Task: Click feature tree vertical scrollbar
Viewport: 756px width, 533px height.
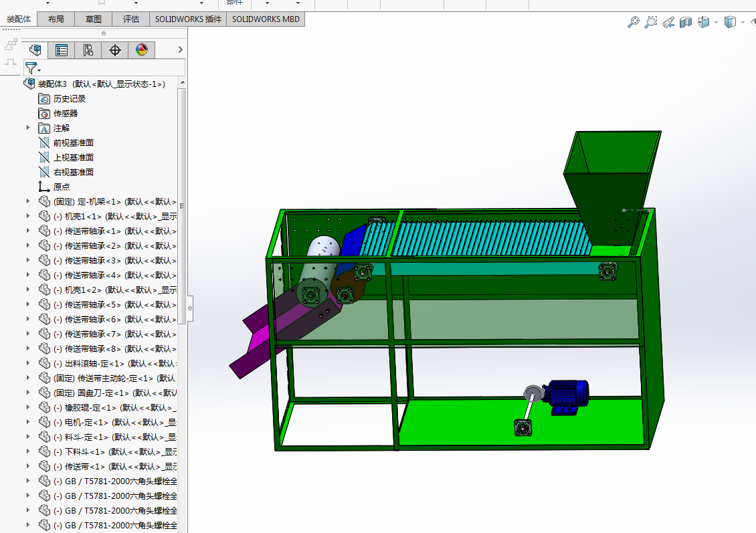Action: [182, 207]
